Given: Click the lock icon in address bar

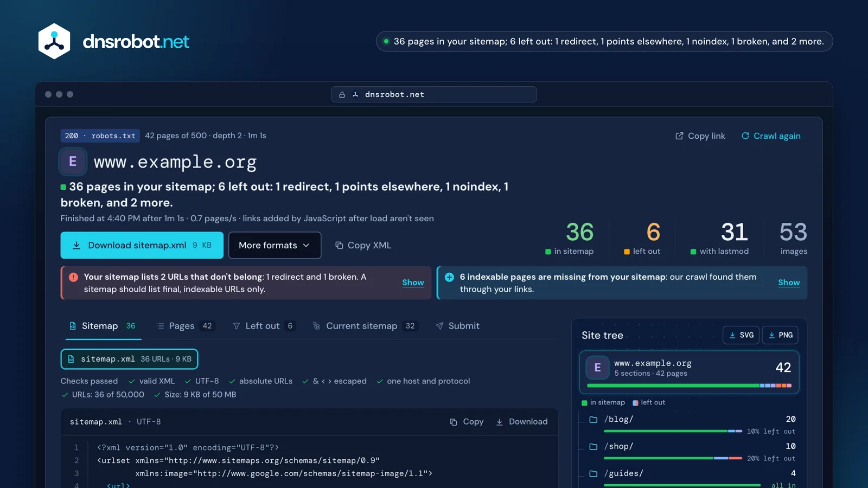Looking at the screenshot, I should tap(342, 94).
